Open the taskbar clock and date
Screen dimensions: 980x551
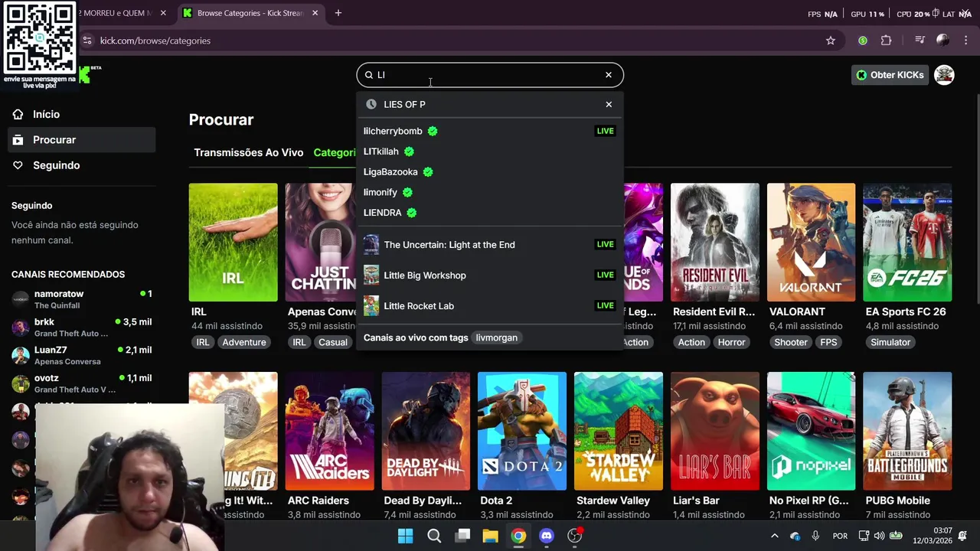click(x=933, y=536)
